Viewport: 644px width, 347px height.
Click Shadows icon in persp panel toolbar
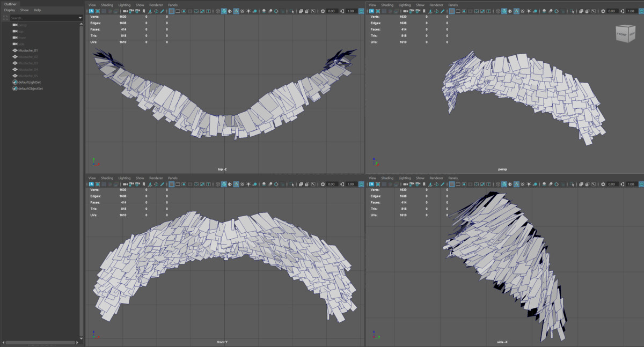[x=535, y=11]
